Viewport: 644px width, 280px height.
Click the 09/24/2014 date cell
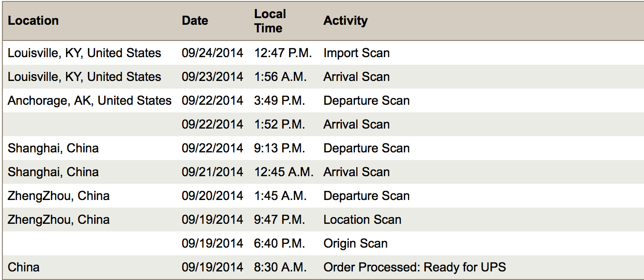point(212,53)
